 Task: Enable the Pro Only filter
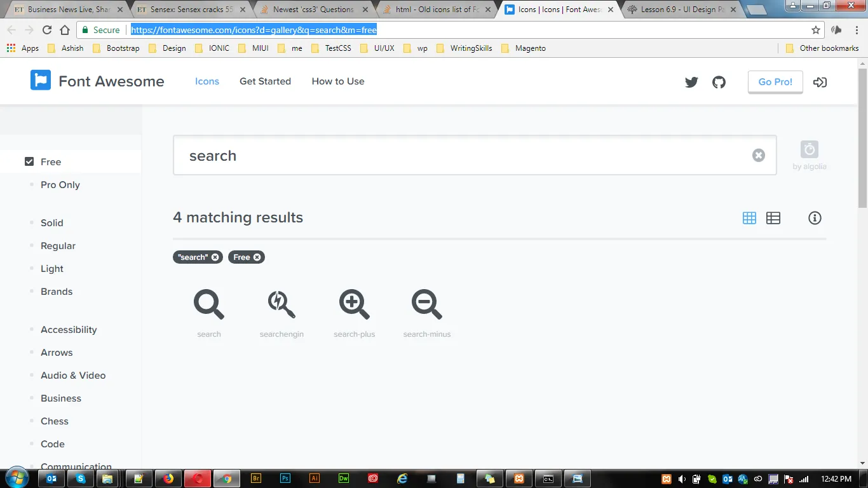60,185
